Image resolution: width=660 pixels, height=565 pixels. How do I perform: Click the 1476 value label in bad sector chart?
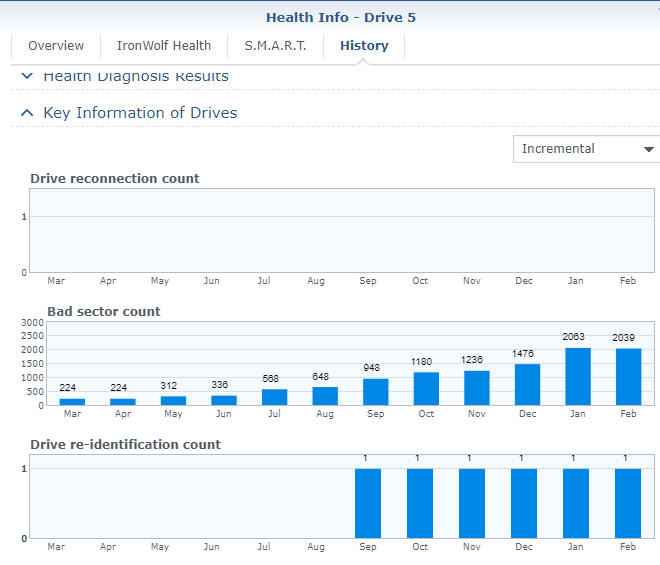pos(523,354)
